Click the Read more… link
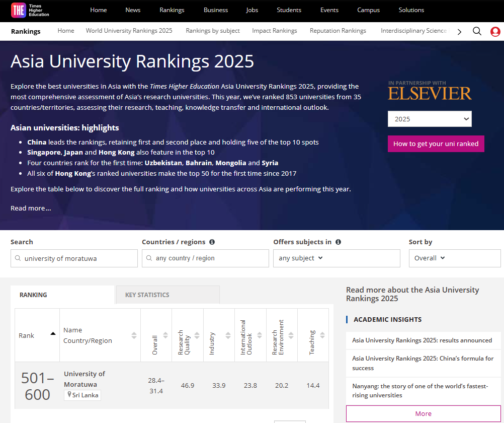This screenshot has height=423, width=504. tap(31, 208)
